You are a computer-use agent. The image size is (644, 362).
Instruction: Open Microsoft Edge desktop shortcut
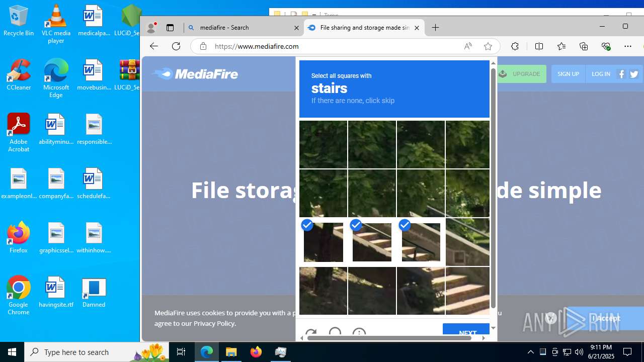click(56, 78)
